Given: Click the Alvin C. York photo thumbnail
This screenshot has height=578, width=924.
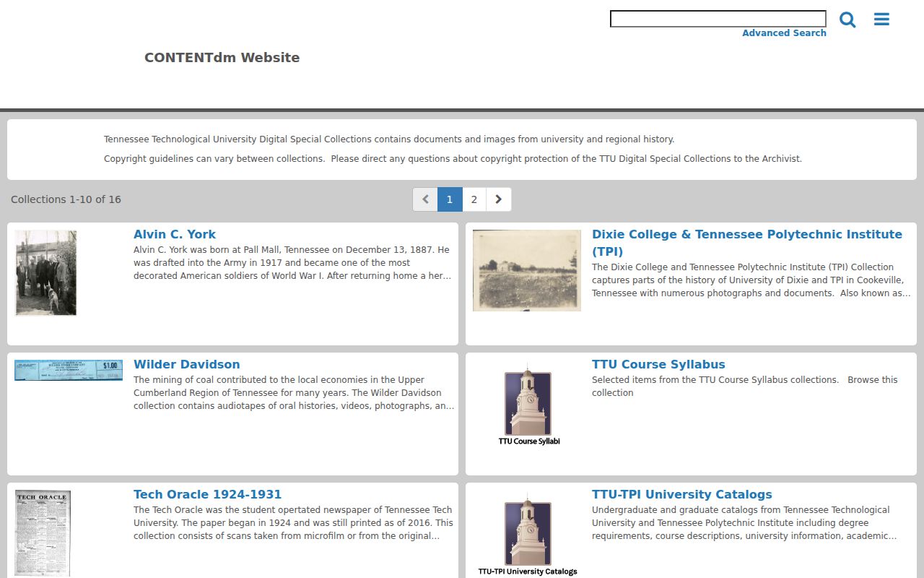Looking at the screenshot, I should pyautogui.click(x=46, y=273).
